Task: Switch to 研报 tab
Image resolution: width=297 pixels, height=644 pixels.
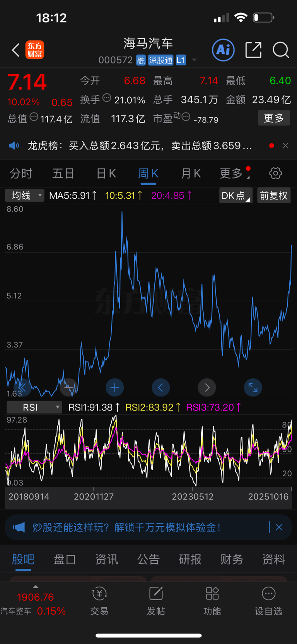Action: (190, 559)
